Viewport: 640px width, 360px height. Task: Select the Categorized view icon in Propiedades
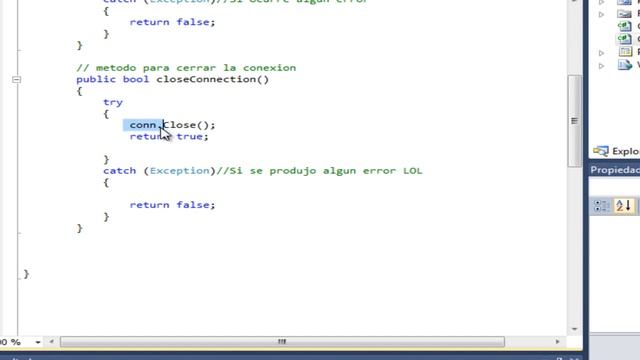[601, 205]
